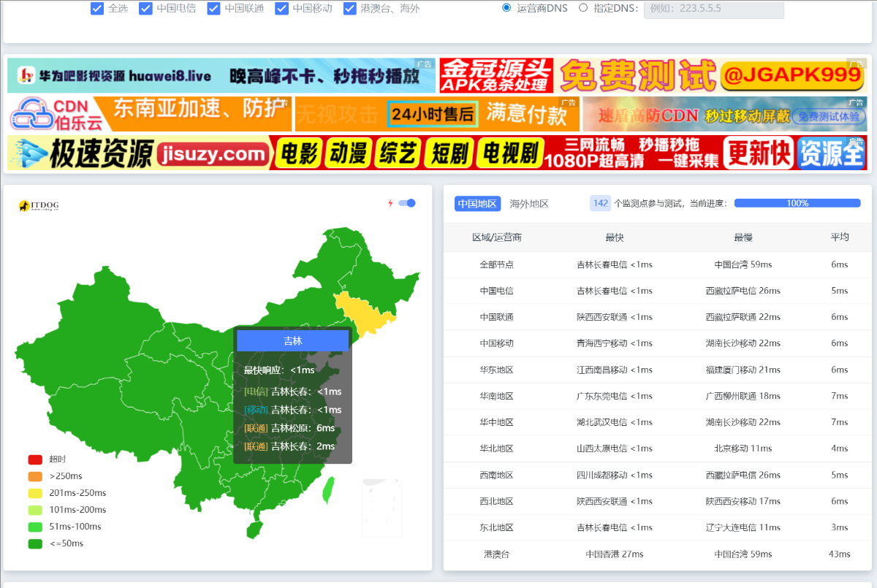This screenshot has width=877, height=588.
Task: Click the yellow 201ms-250ms legend swatch
Action: [x=35, y=493]
